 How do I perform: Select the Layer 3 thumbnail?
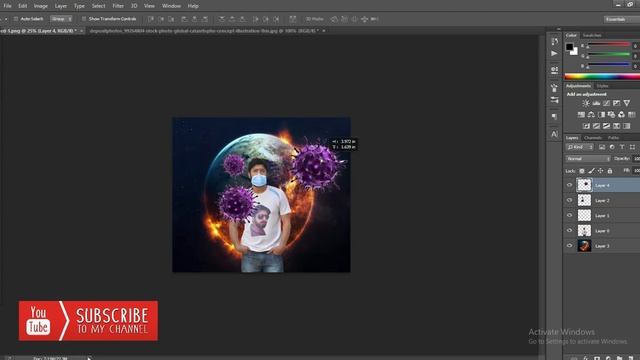tap(584, 246)
